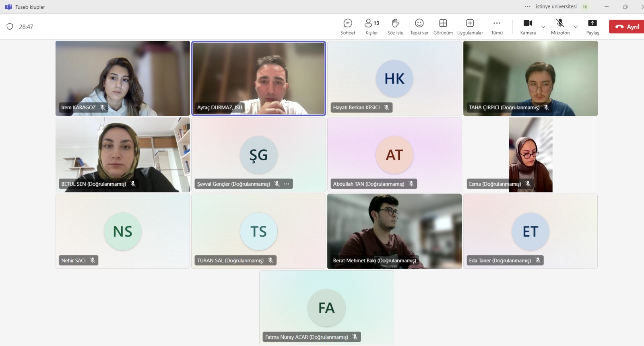This screenshot has height=346, width=644.
Task: Open the Sohbet chat panel
Action: click(x=348, y=27)
